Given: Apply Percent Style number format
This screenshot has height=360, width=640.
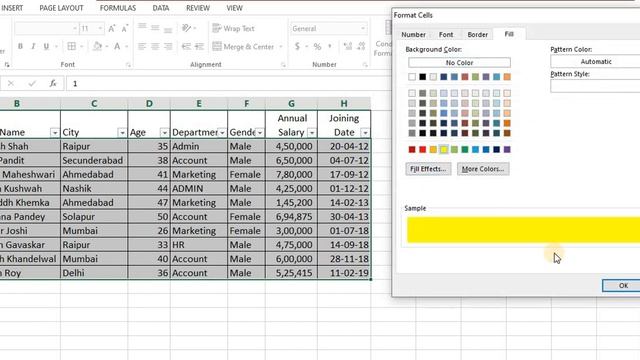Looking at the screenshot, I should [x=317, y=46].
